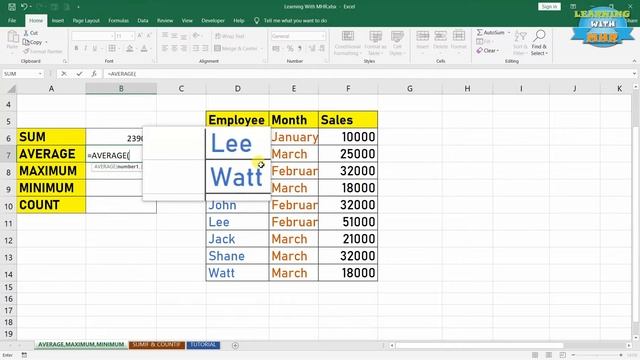Toggle Wrap Text
This screenshot has height=360, width=640.
(230, 36)
